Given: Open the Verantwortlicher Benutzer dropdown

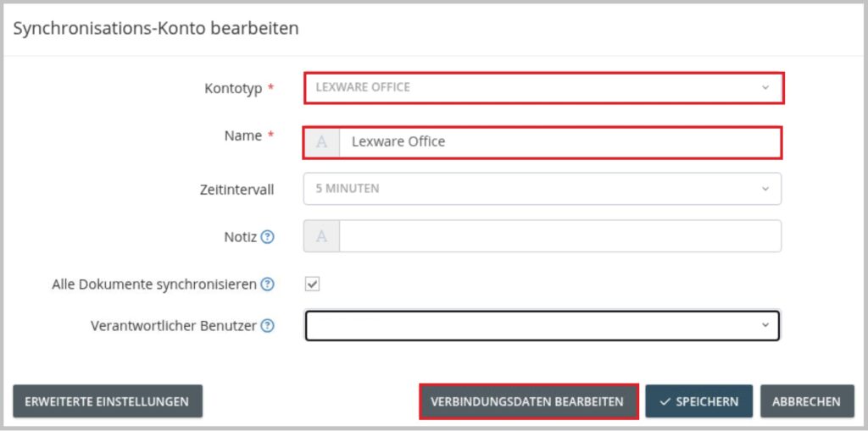Looking at the screenshot, I should tap(542, 326).
